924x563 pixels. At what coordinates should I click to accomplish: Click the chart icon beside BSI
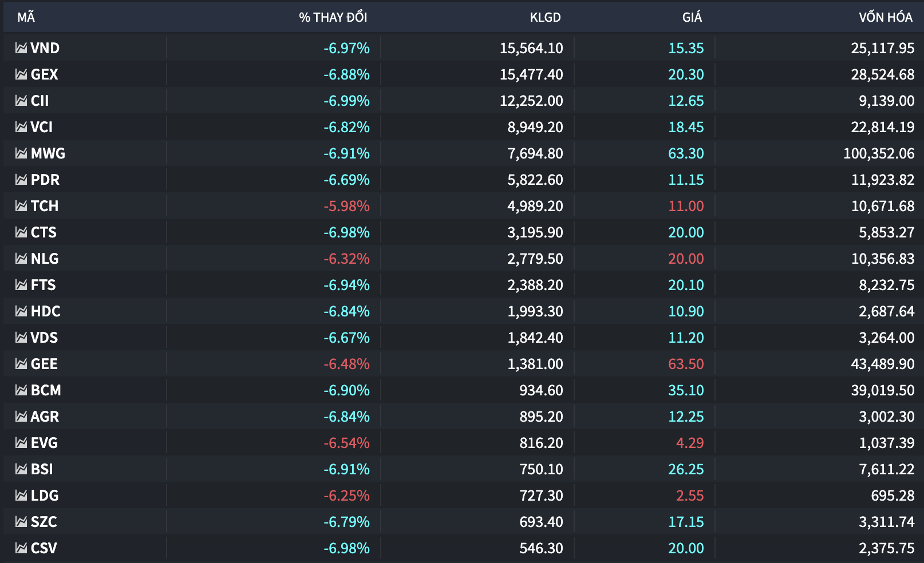pos(21,469)
